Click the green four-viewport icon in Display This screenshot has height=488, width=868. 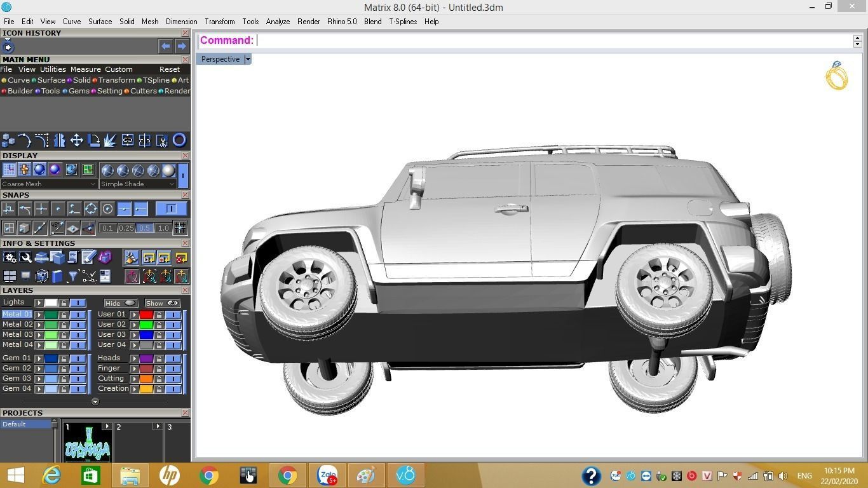tap(88, 170)
